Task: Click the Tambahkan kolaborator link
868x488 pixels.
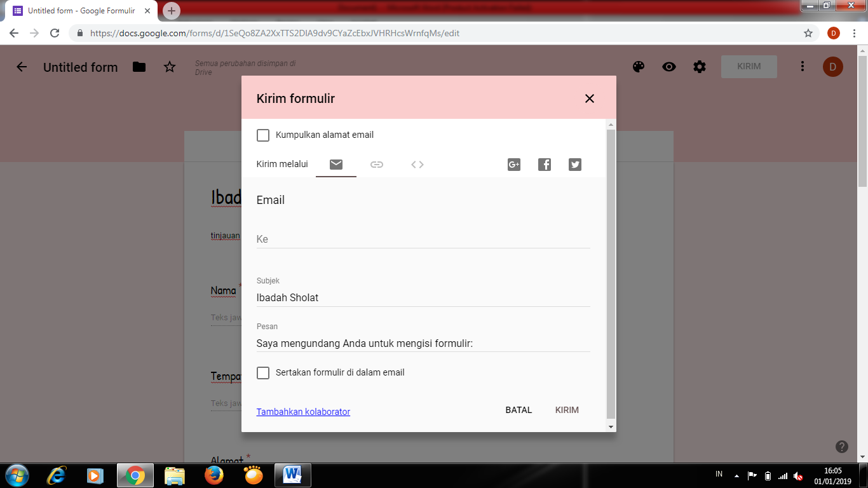Action: (x=303, y=412)
